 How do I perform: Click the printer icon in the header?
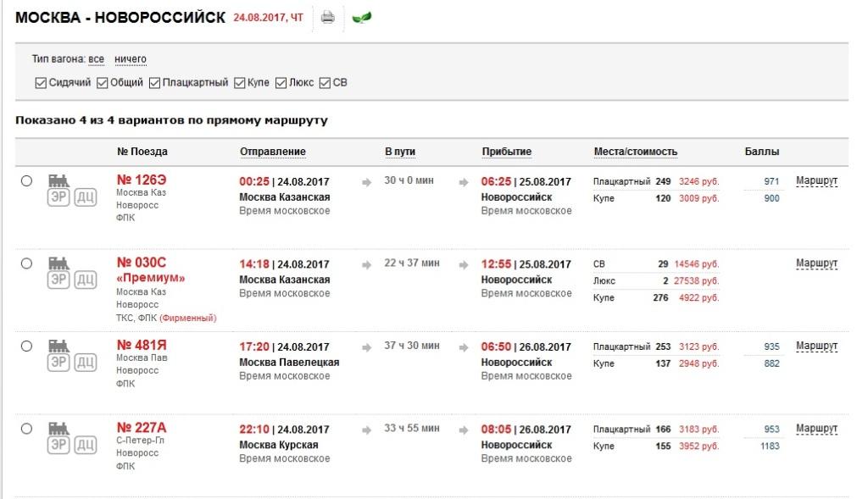(327, 17)
